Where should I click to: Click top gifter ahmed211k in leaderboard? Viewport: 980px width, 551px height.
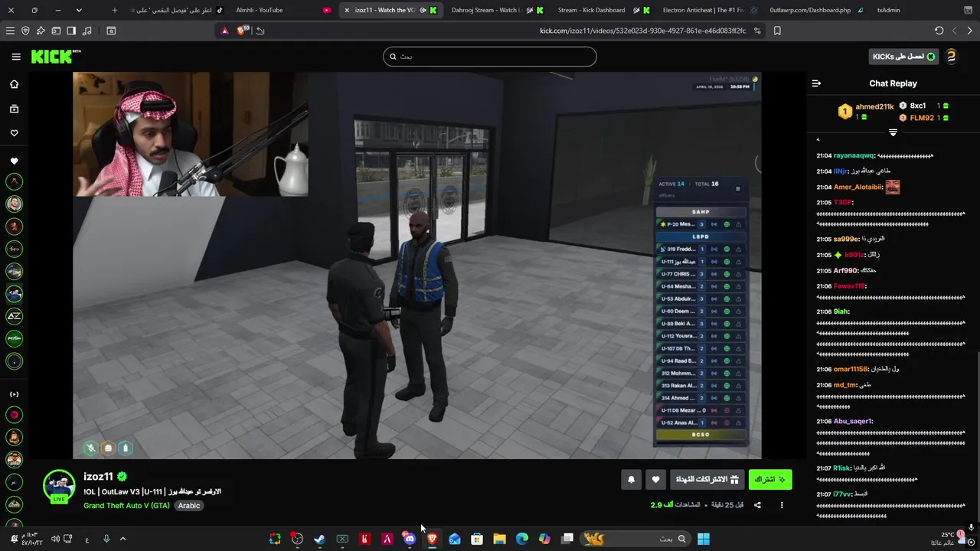click(x=874, y=107)
